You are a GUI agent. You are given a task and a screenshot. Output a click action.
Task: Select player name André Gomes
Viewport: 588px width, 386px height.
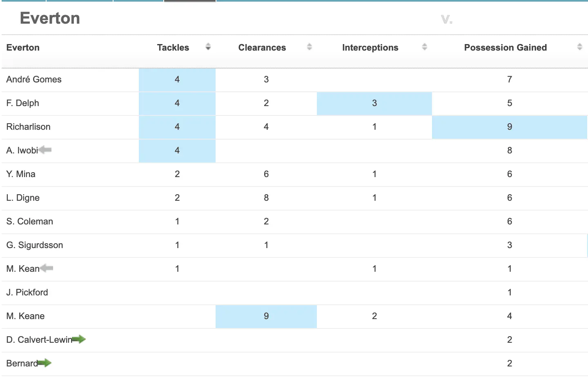pos(34,80)
